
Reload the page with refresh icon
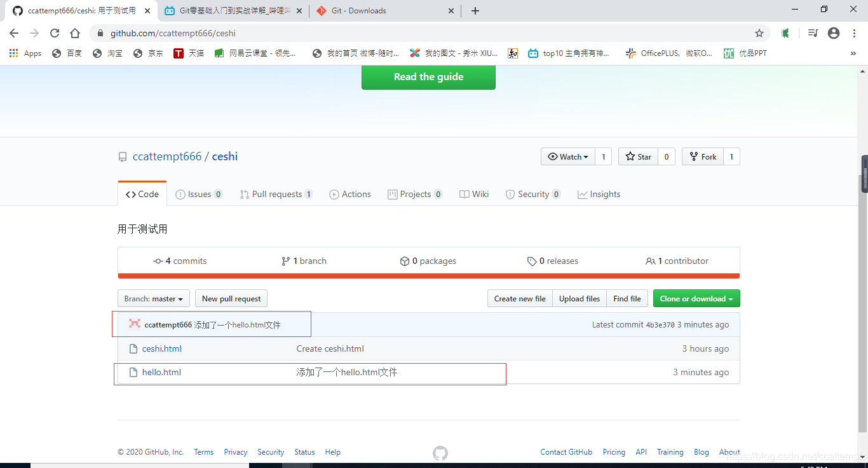(55, 33)
